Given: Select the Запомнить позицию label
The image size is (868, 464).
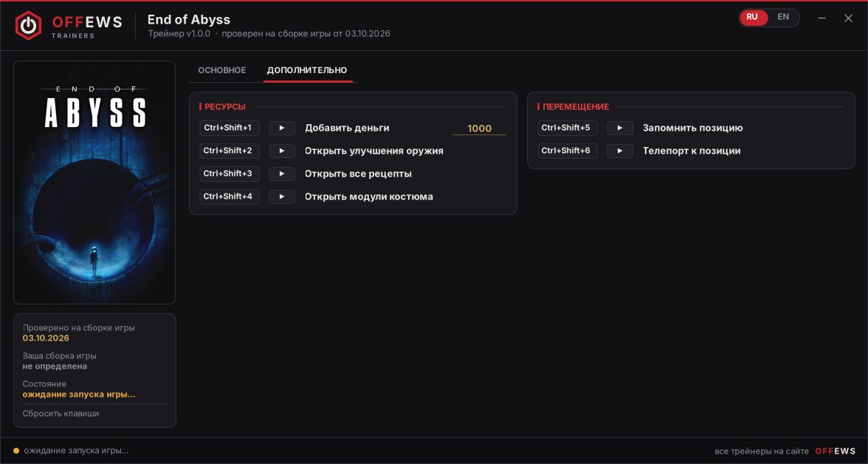Looking at the screenshot, I should [692, 128].
